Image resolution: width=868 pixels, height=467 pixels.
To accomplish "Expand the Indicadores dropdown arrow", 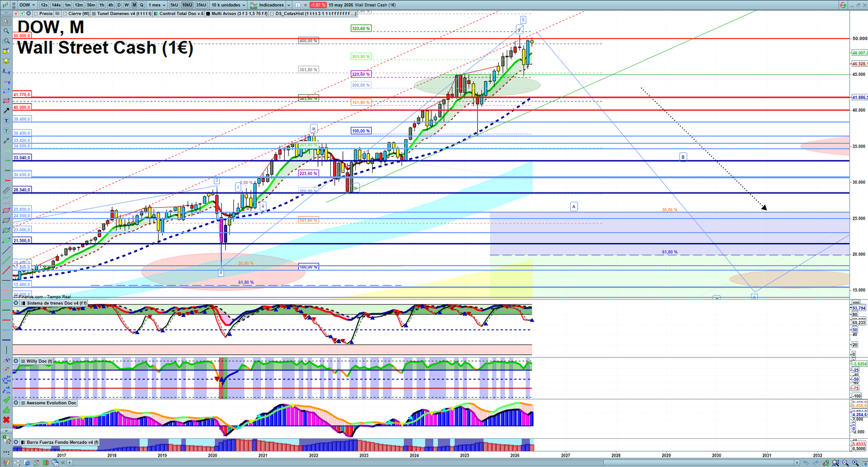I will (x=289, y=5).
